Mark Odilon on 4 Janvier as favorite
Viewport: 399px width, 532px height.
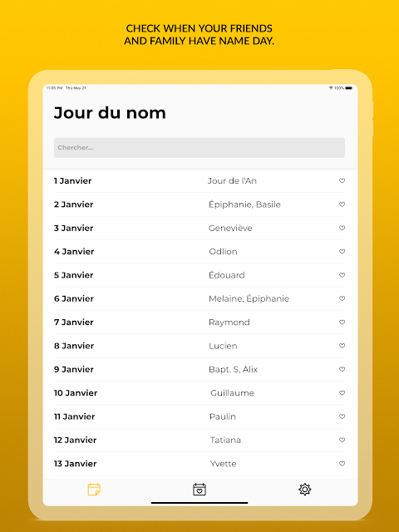[x=342, y=251]
